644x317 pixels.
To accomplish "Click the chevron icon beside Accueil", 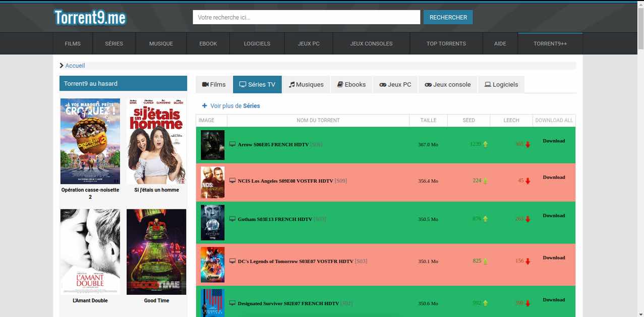I will point(62,66).
